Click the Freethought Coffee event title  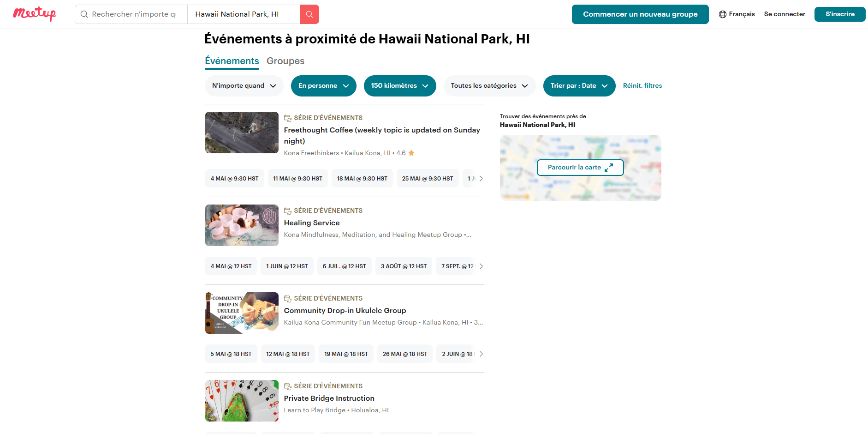[x=382, y=136]
